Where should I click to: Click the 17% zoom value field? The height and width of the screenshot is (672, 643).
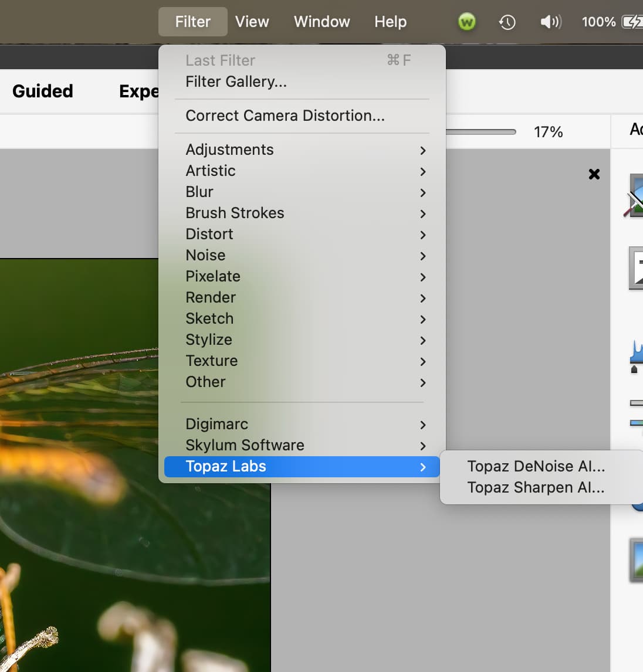pos(548,133)
